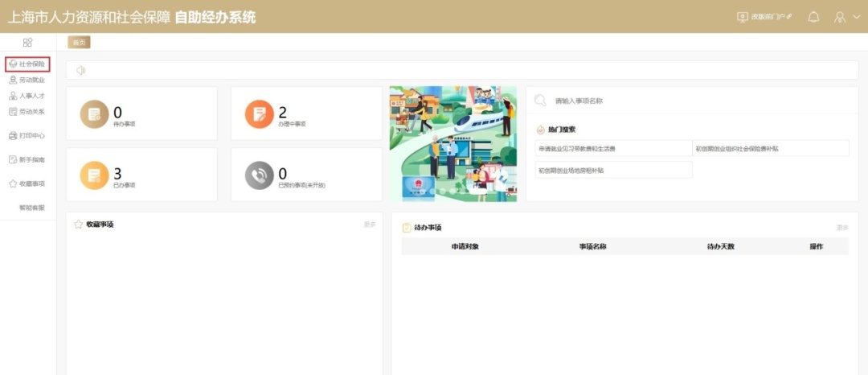Click the illustrated carousel banner image

(x=452, y=143)
